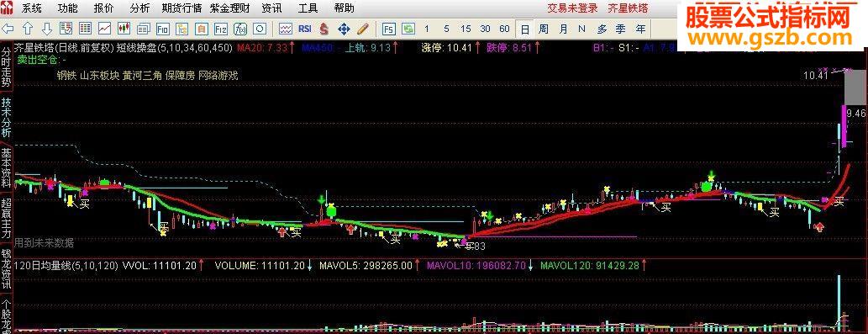Switch to 1-minute period
This screenshot has width=868, height=334.
(x=426, y=29)
